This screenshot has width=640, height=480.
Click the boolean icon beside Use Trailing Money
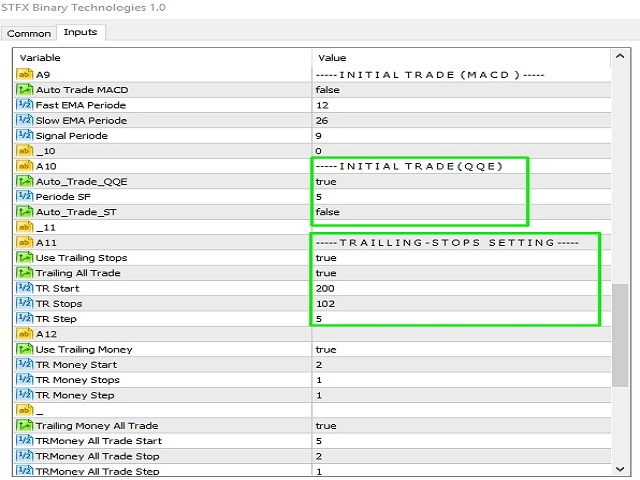tap(24, 349)
